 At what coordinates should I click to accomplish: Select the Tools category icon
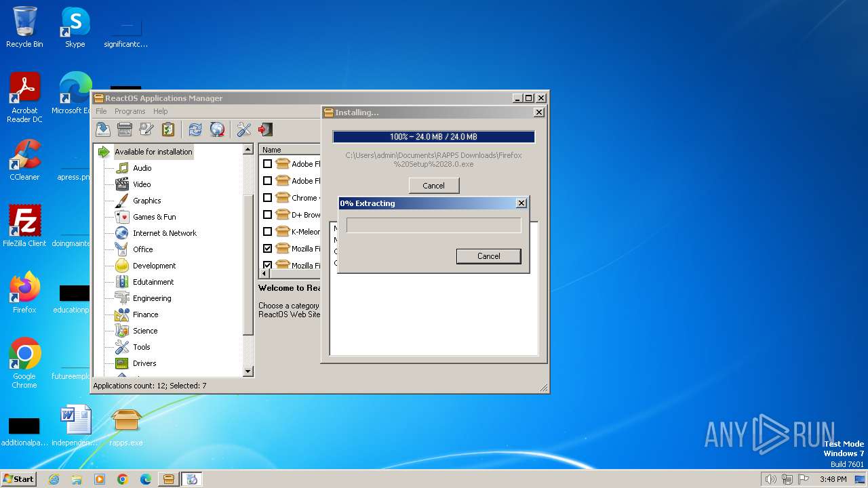(x=122, y=347)
